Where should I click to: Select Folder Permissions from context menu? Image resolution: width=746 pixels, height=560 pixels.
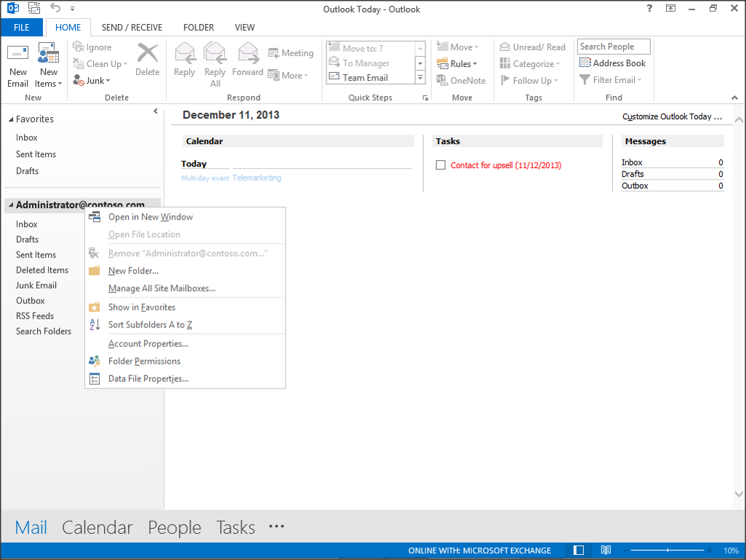click(144, 361)
